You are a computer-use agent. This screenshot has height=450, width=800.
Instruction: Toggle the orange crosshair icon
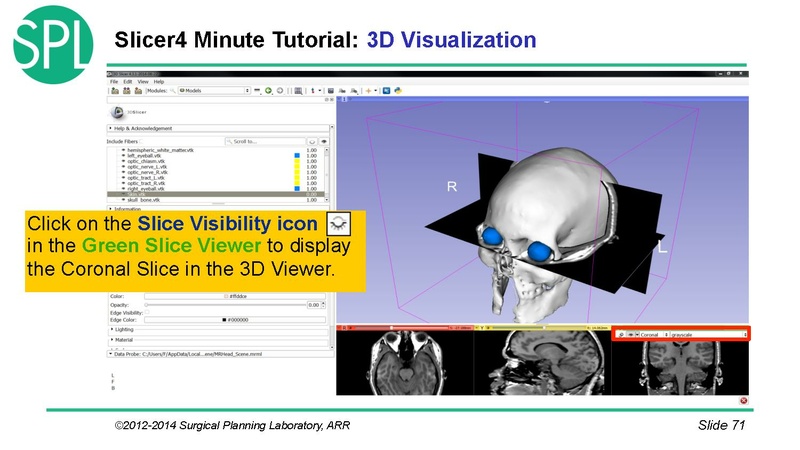(368, 91)
